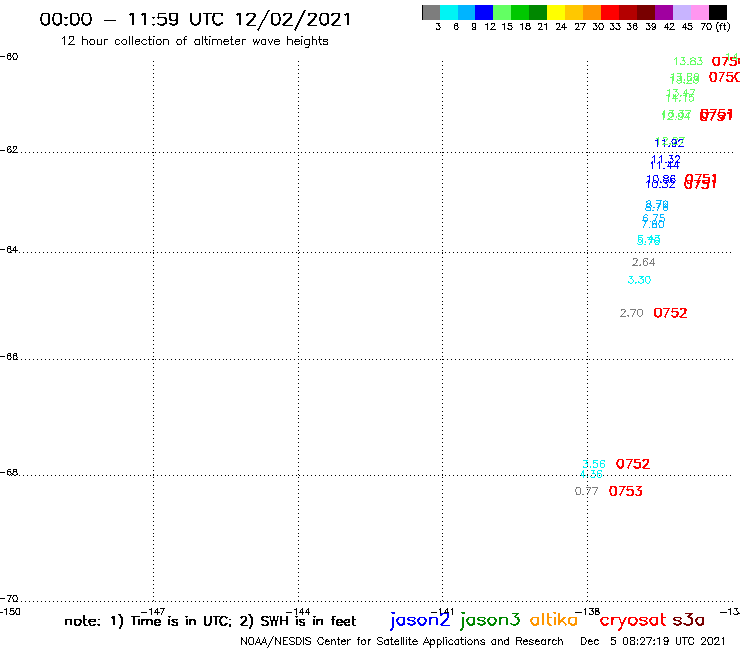Viewport: 740px width, 650px height.
Task: Click the NOAA/NESDIS credit line
Action: tap(402, 641)
